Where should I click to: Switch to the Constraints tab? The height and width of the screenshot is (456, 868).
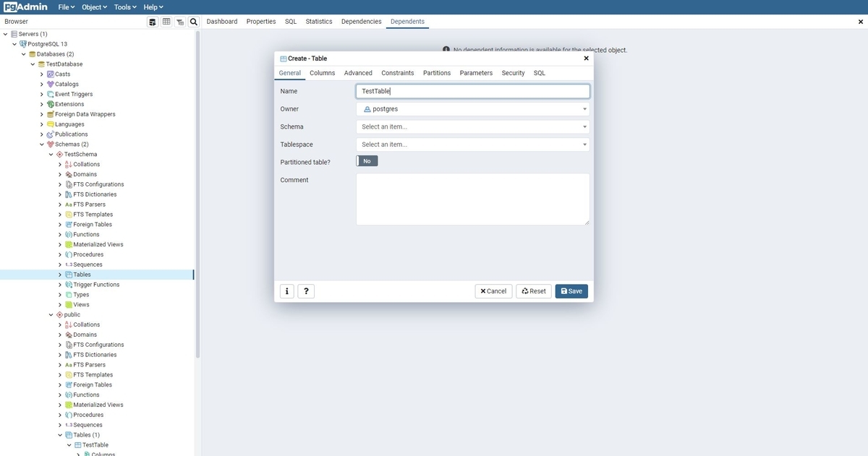click(398, 73)
